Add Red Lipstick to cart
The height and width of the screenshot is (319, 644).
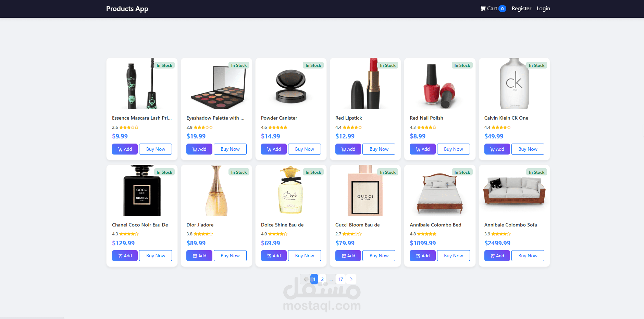click(x=348, y=149)
